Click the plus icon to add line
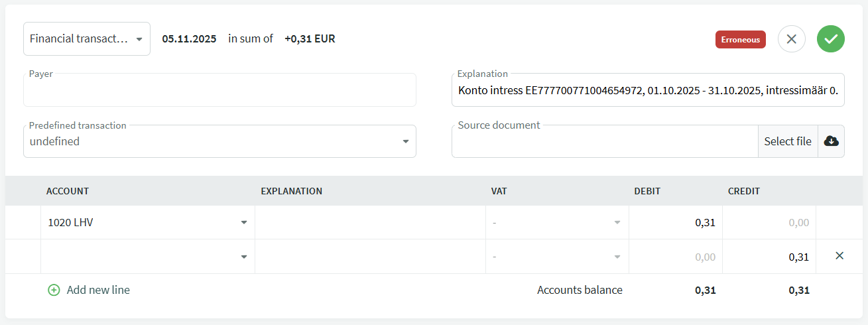Image resolution: width=868 pixels, height=325 pixels. [54, 290]
